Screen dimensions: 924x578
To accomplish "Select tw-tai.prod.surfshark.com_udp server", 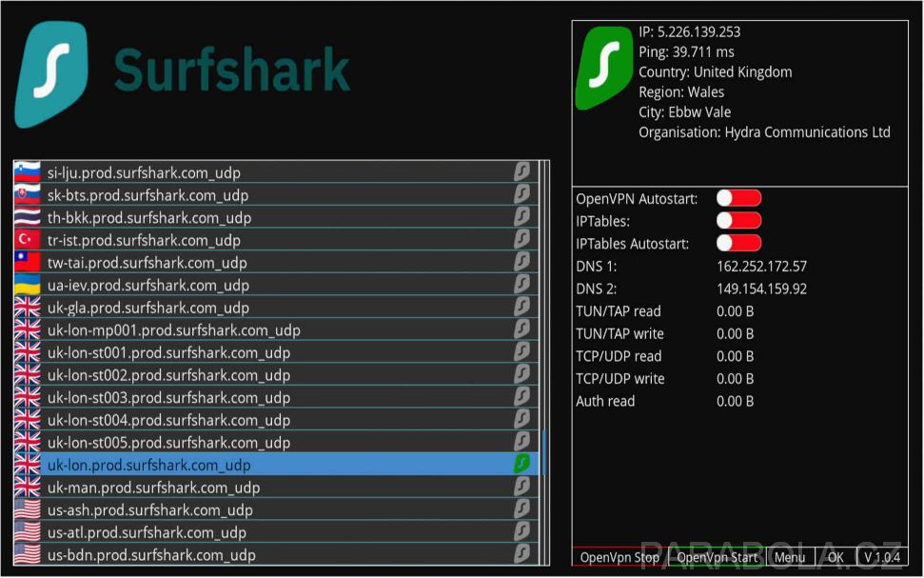I will [x=276, y=262].
